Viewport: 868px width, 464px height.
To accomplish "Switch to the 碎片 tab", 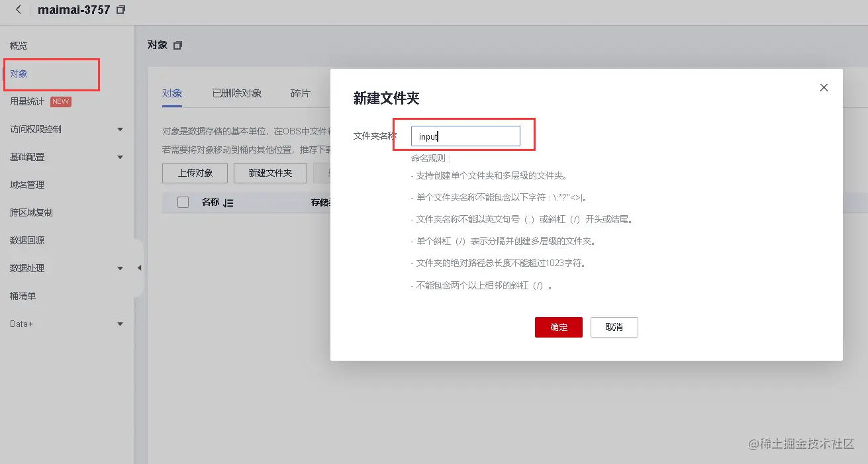I will click(300, 93).
